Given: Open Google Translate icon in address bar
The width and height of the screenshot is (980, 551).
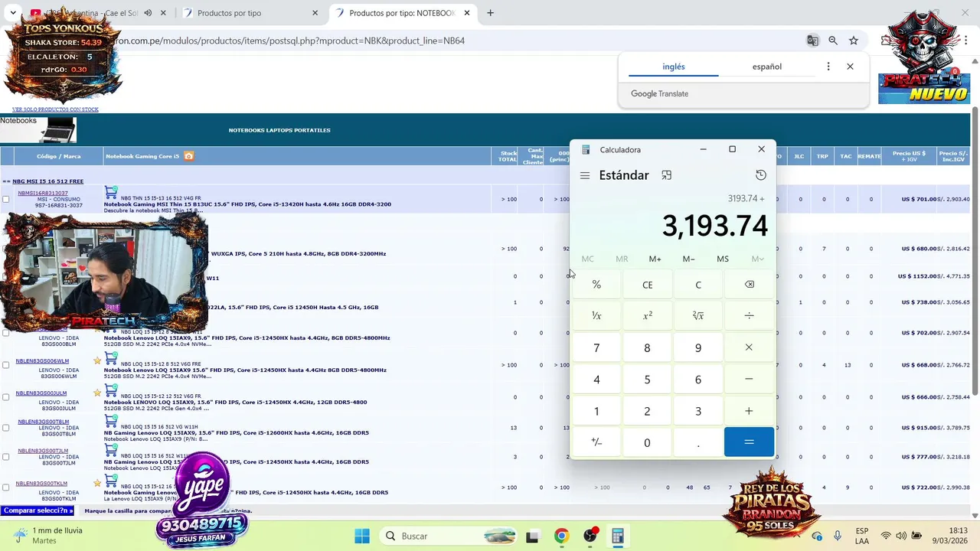Looking at the screenshot, I should [x=812, y=41].
